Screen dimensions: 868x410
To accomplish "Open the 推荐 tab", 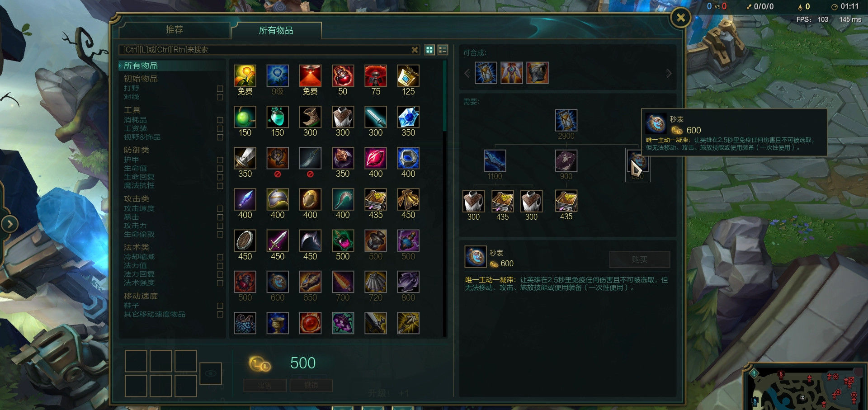I will [175, 30].
